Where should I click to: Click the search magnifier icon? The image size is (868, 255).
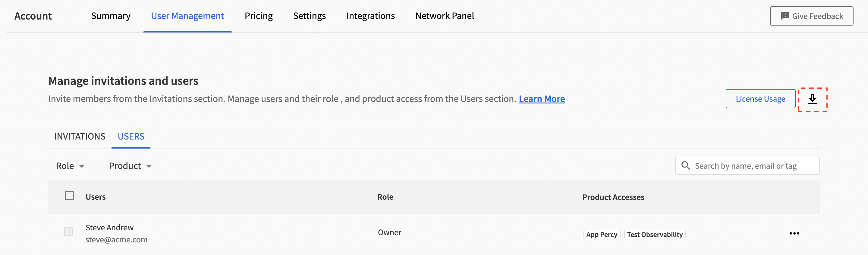685,165
